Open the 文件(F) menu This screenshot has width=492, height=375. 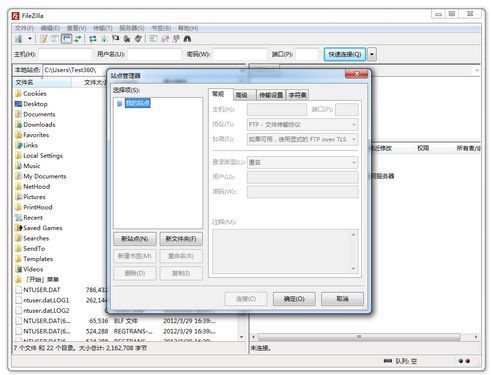(x=24, y=28)
